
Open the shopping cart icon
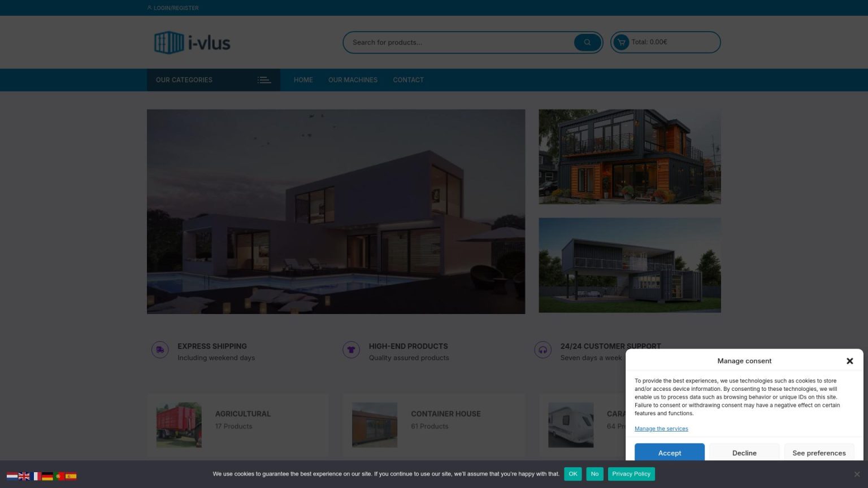pyautogui.click(x=621, y=42)
